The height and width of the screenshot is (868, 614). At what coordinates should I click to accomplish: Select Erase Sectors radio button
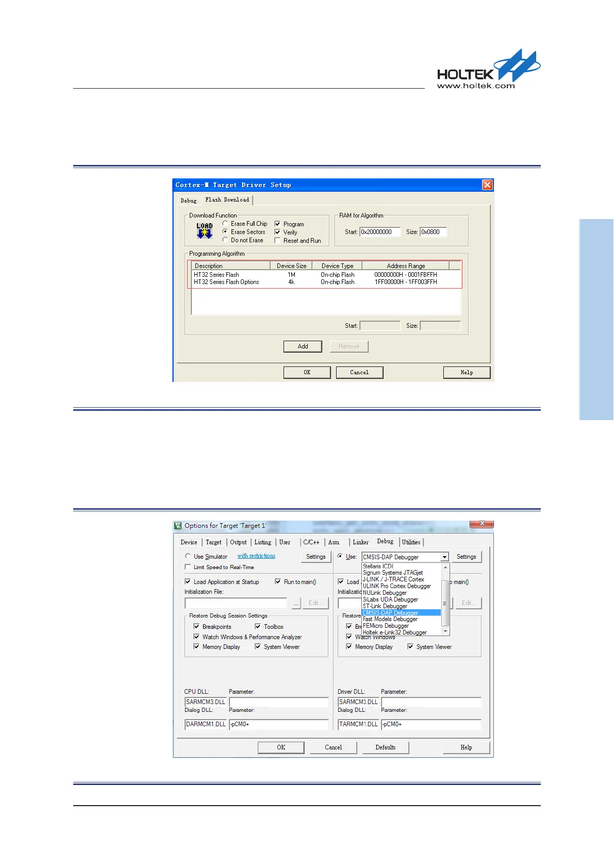225,231
